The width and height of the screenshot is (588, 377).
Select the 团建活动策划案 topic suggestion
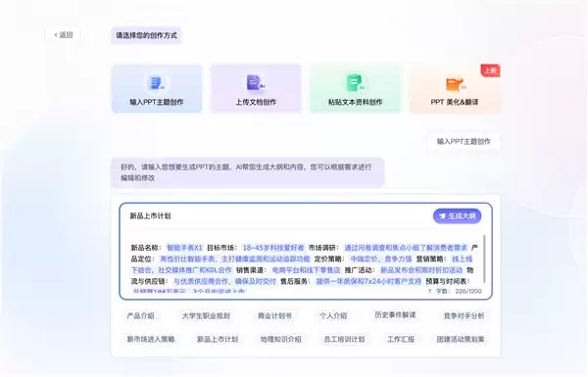click(461, 339)
